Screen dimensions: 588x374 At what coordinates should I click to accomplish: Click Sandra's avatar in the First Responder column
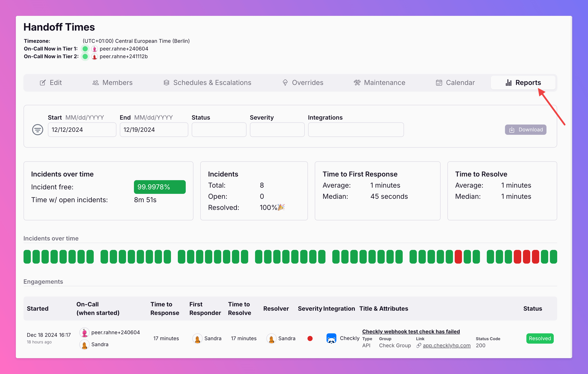pos(197,339)
